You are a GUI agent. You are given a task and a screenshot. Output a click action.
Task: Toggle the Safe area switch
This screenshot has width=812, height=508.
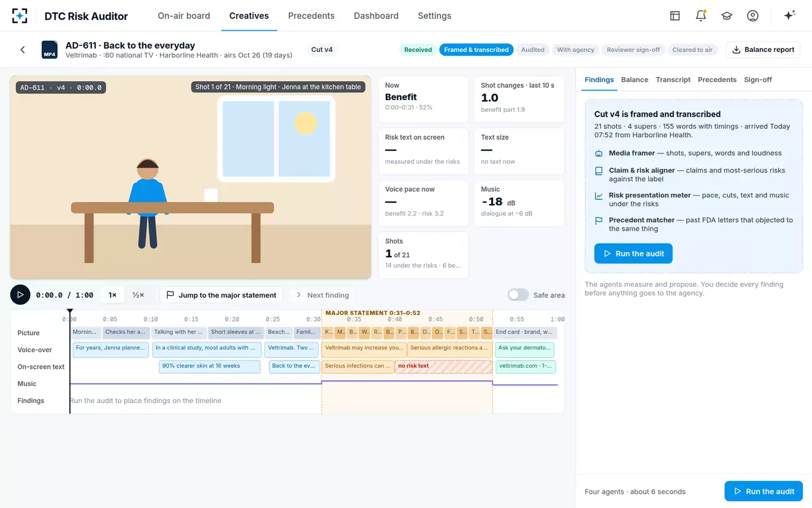[x=518, y=295]
